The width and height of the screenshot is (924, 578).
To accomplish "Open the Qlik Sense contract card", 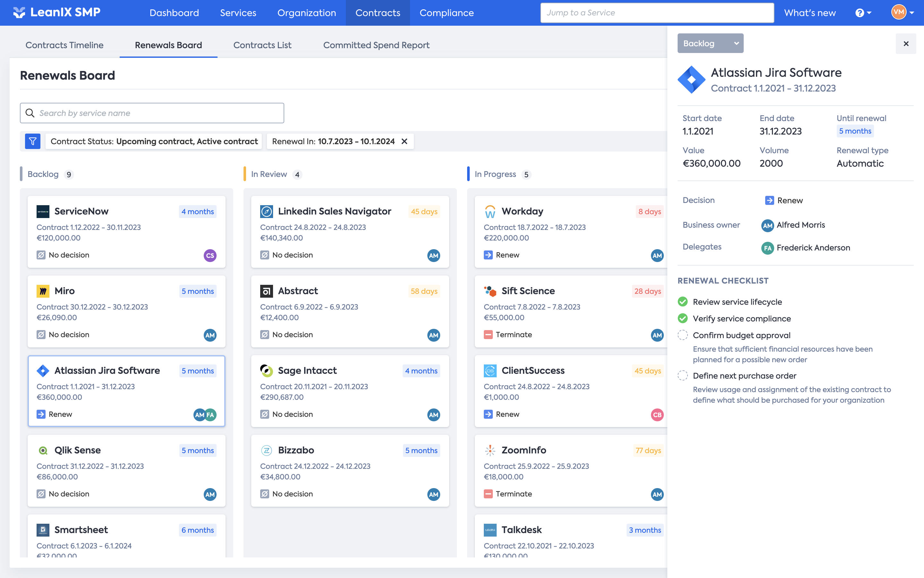I will 126,471.
